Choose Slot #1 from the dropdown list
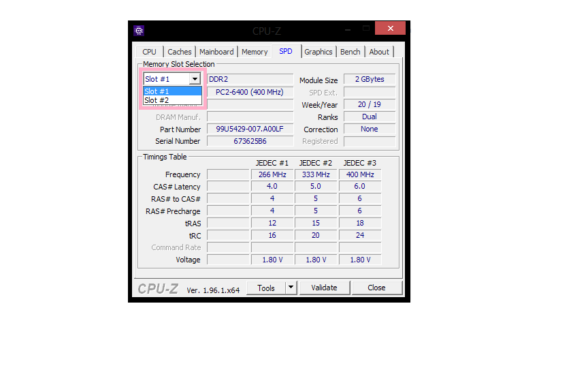The image size is (588, 368). 172,91
